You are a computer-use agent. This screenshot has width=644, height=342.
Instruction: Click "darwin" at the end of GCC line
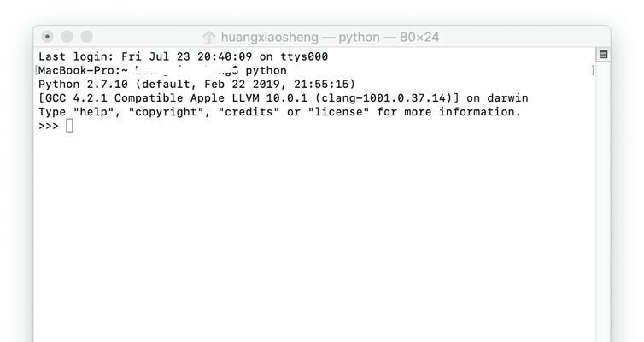[507, 97]
